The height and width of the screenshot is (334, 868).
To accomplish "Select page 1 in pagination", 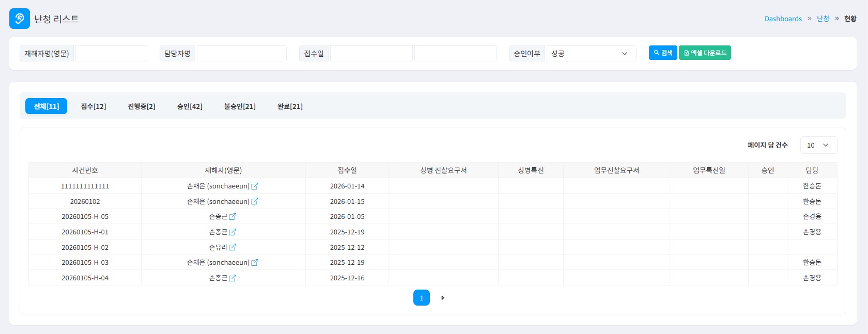I will 421,298.
